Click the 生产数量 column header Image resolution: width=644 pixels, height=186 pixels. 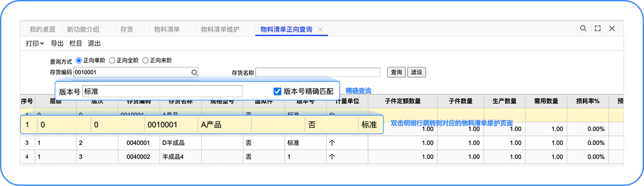pos(504,101)
